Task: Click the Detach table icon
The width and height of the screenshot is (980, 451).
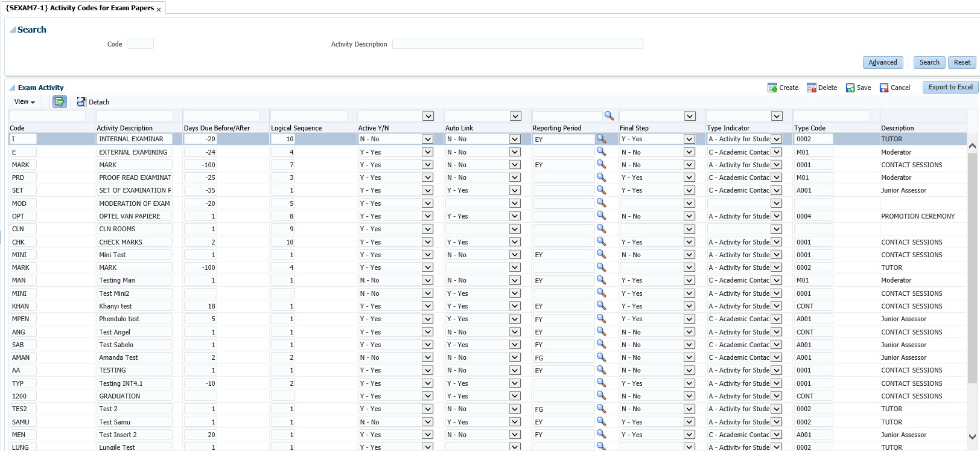Action: coord(82,102)
